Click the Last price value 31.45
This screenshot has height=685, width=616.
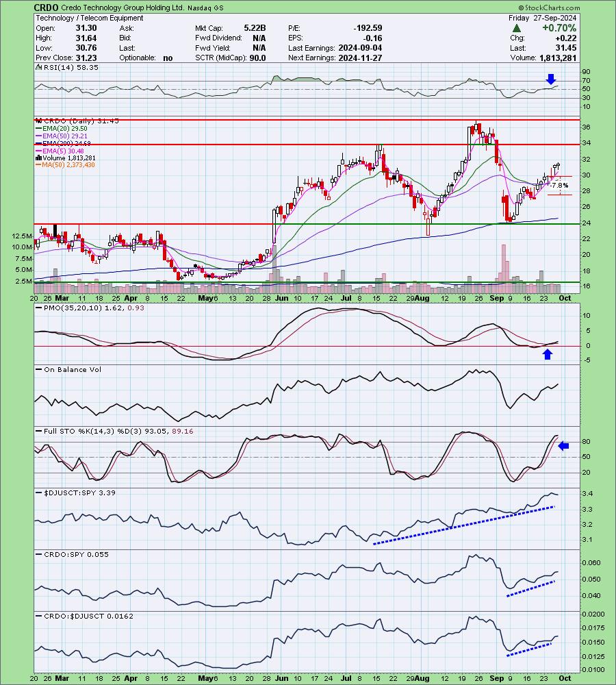(x=566, y=48)
